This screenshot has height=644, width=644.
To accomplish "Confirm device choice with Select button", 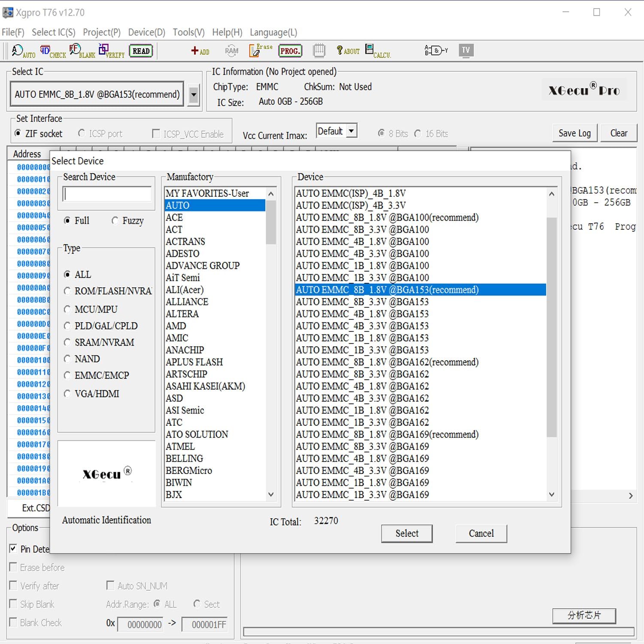I will click(x=406, y=533).
